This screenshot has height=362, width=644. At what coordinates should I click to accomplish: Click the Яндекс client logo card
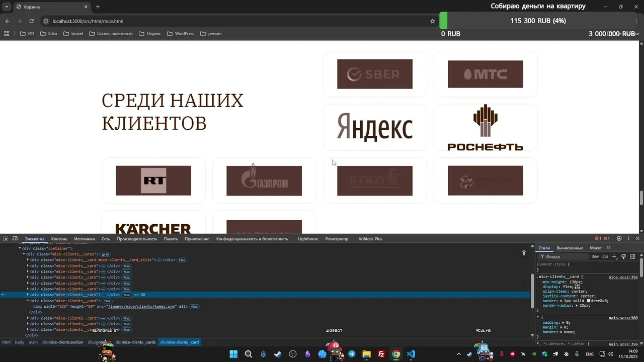click(x=375, y=127)
